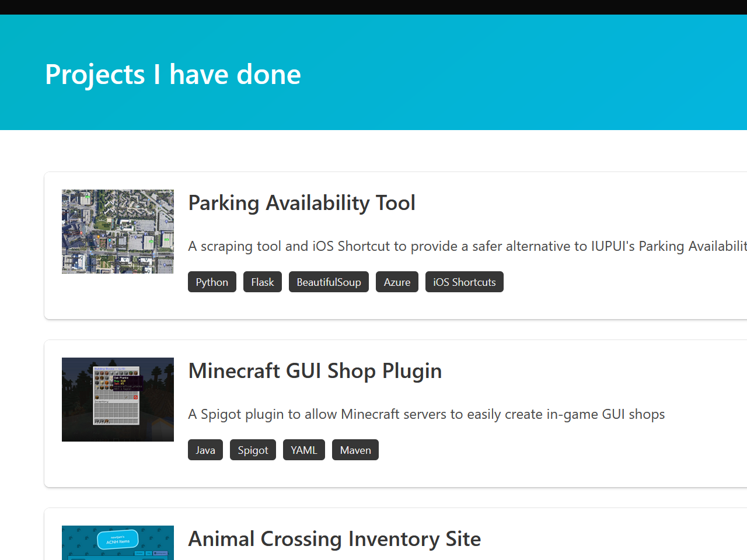Open the Parking Availability Tool thumbnail image
The image size is (747, 560).
coord(118,232)
